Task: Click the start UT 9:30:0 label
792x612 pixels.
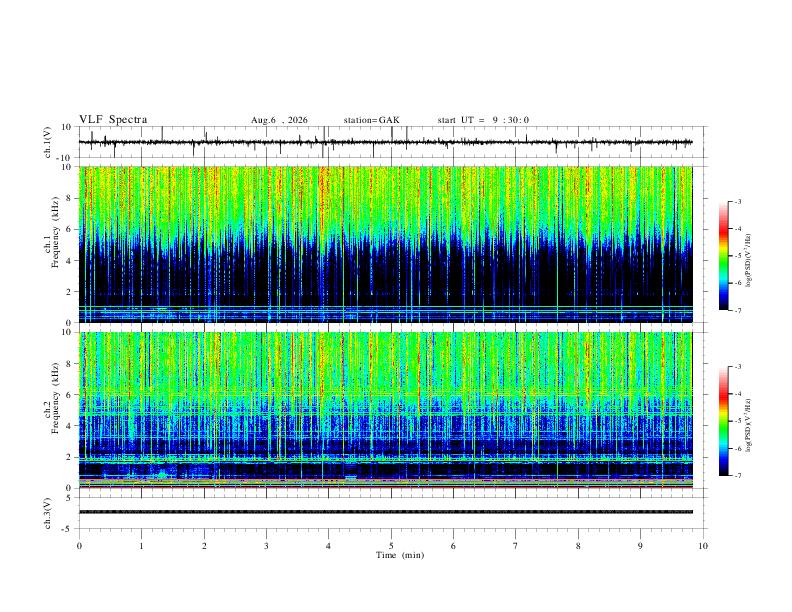Action: 483,120
